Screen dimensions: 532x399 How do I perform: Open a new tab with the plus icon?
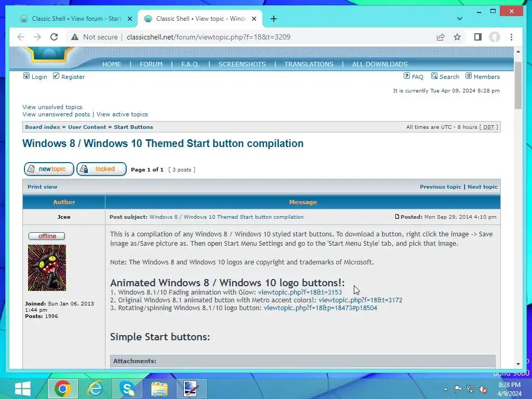pyautogui.click(x=274, y=19)
